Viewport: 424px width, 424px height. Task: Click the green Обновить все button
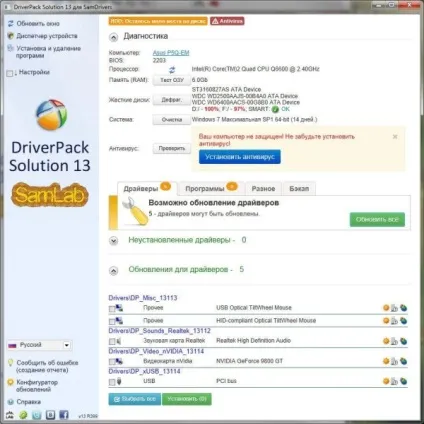(377, 220)
